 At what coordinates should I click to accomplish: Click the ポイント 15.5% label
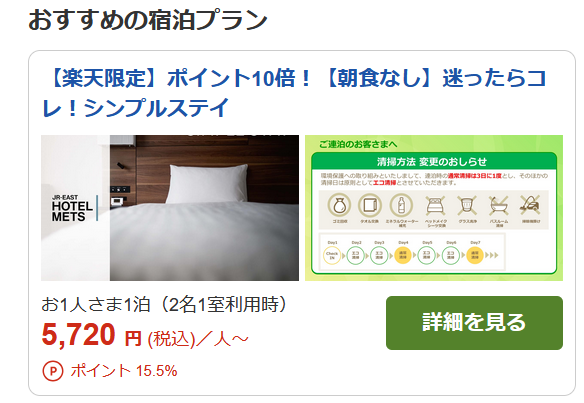tap(124, 371)
